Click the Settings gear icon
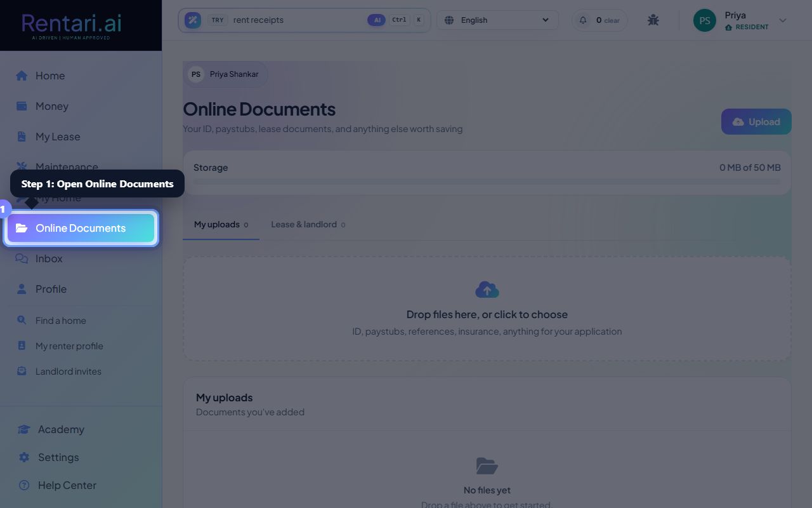Viewport: 812px width, 508px height. click(x=24, y=457)
